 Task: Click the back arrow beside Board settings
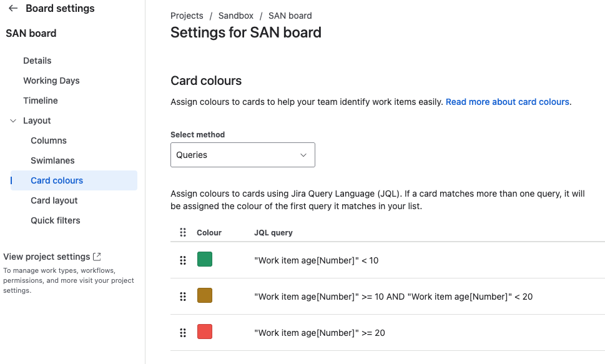[x=13, y=8]
